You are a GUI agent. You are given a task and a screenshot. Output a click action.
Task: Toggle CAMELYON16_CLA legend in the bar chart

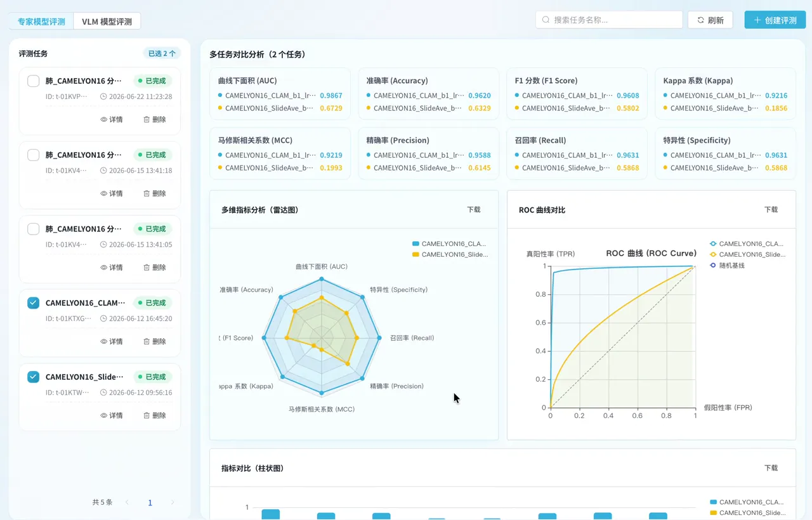(x=747, y=502)
